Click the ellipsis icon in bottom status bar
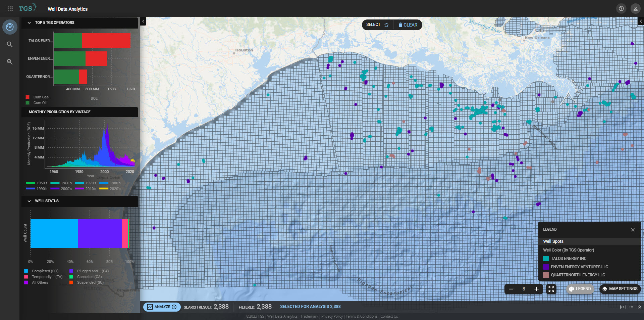 click(631, 307)
